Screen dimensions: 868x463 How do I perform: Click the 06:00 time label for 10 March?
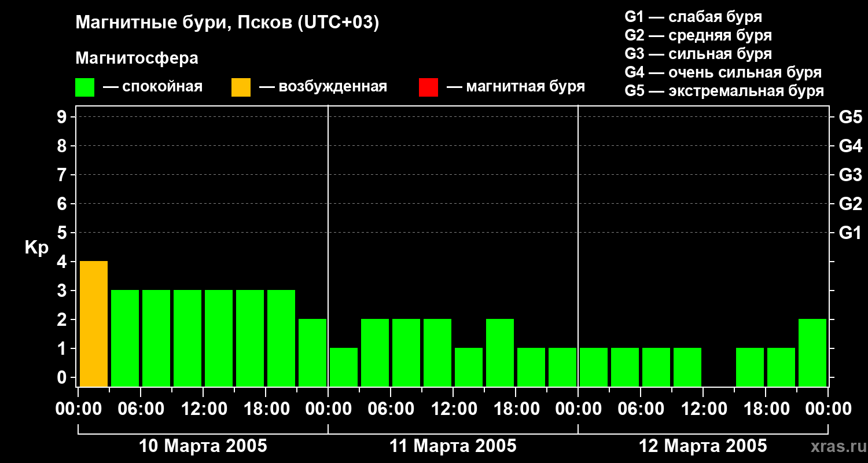pos(141,409)
